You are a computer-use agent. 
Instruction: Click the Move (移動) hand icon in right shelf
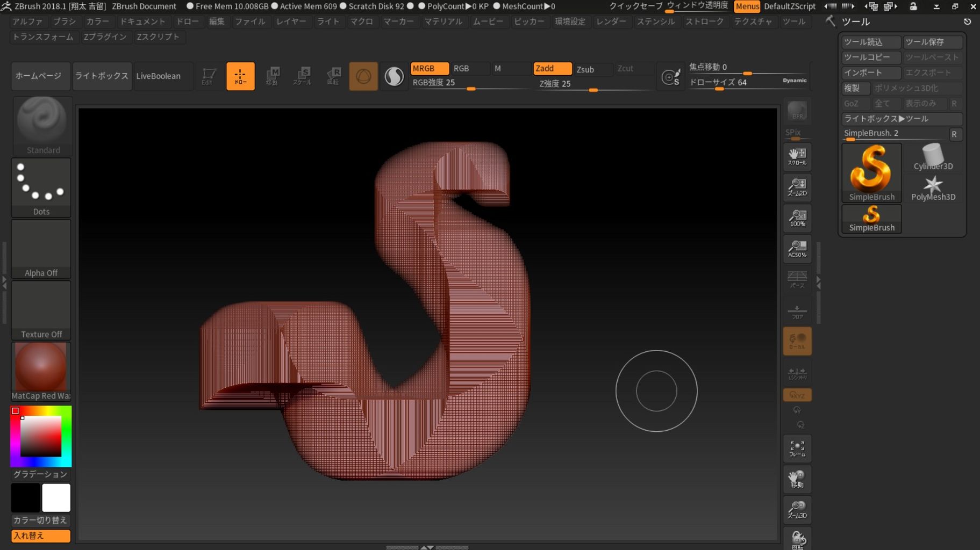point(797,479)
